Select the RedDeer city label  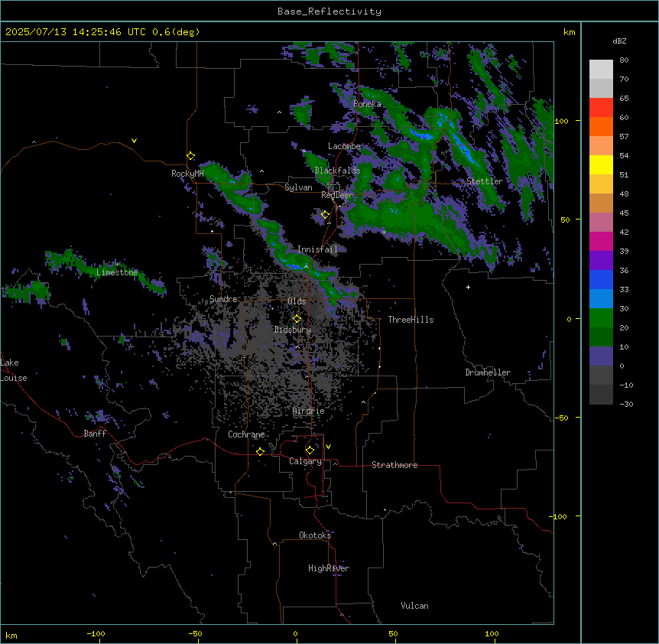337,195
